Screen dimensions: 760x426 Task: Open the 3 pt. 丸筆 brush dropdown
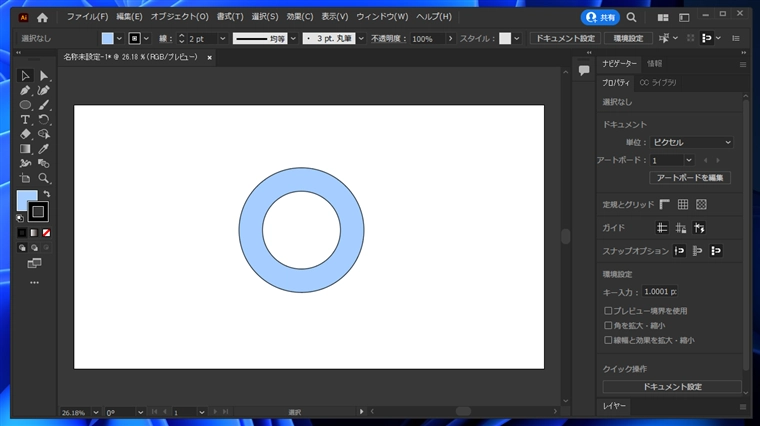point(361,38)
